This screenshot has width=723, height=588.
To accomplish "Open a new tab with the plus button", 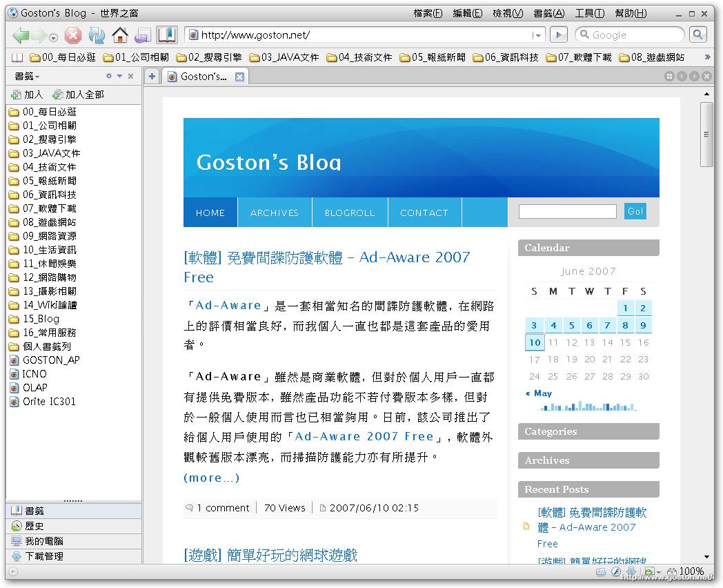I will (152, 76).
